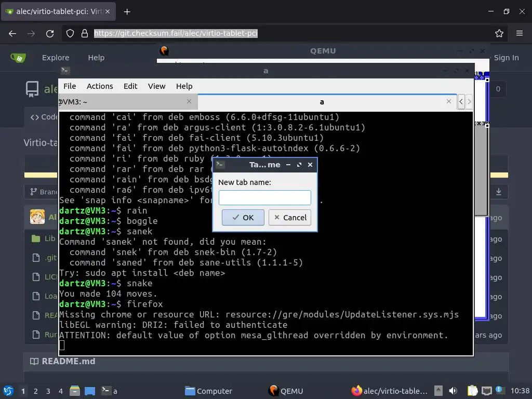This screenshot has height=399, width=532.
Task: Close the alec/virtio-tablet-pci browser tab
Action: click(107, 11)
